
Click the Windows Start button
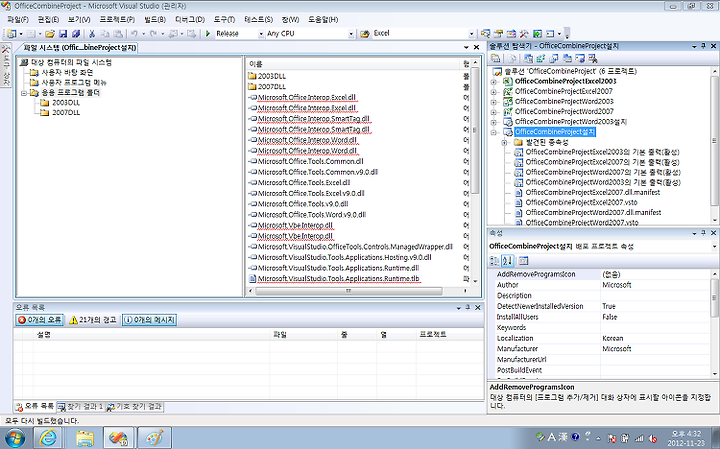[13, 438]
